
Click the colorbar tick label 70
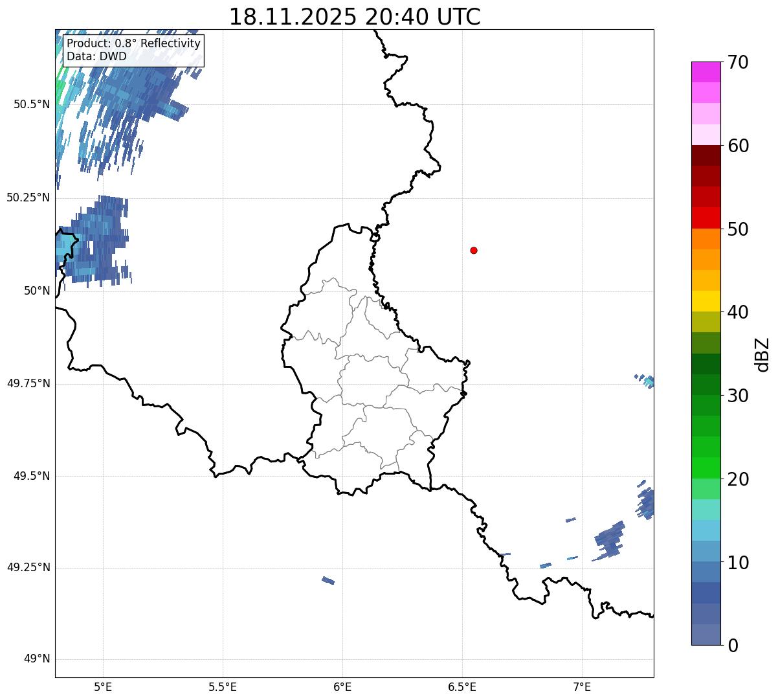(738, 62)
